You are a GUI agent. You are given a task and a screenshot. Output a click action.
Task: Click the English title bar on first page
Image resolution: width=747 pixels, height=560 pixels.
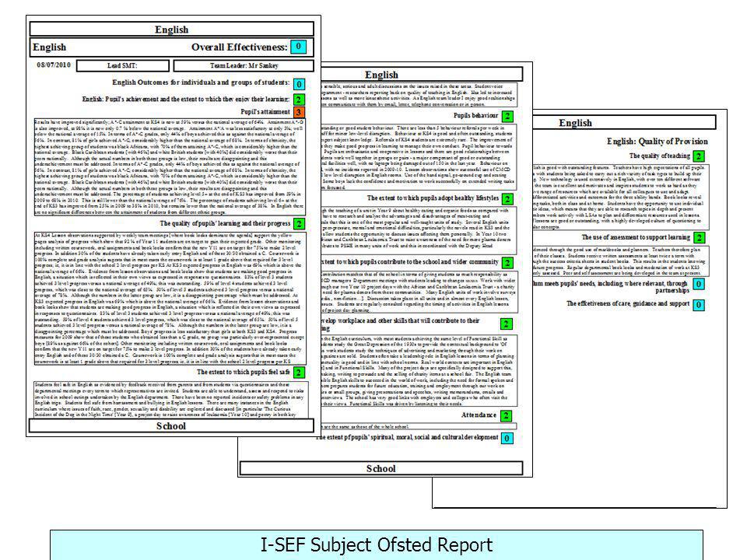pyautogui.click(x=171, y=29)
